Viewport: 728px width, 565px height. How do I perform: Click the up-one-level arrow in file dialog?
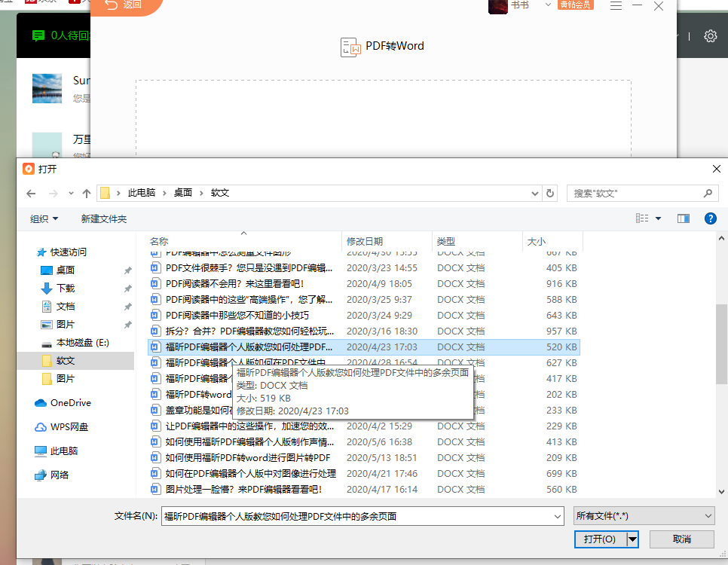click(86, 193)
